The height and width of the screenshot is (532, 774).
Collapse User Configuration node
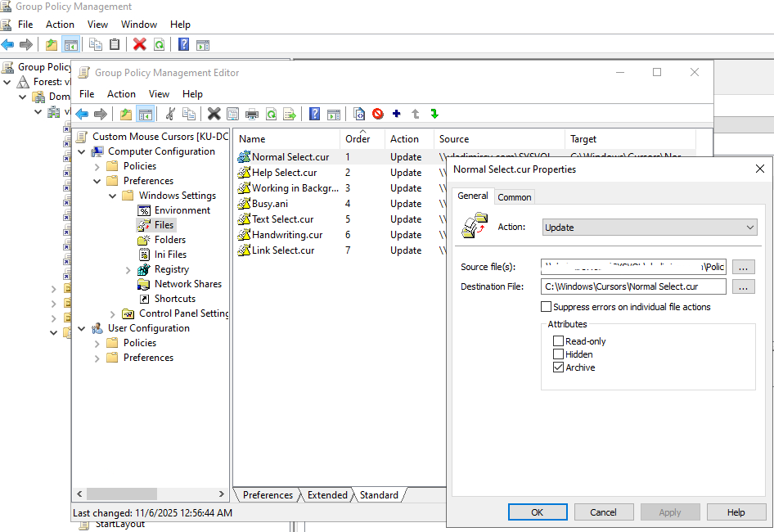82,328
